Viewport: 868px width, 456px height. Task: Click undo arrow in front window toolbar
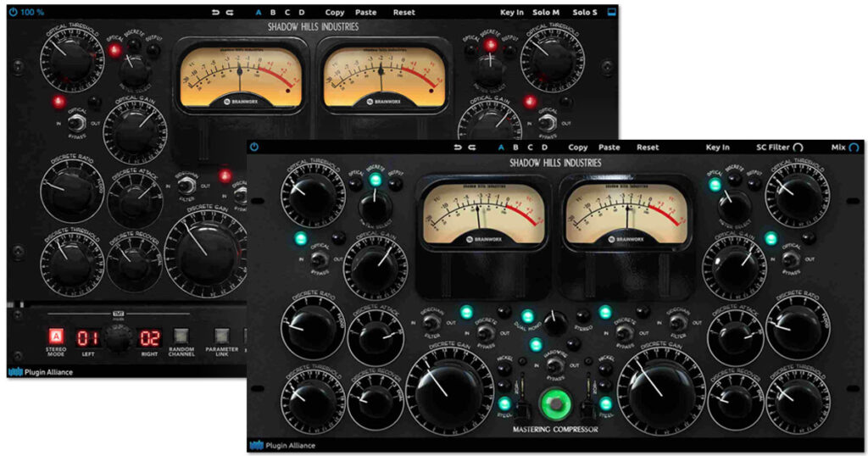[457, 147]
